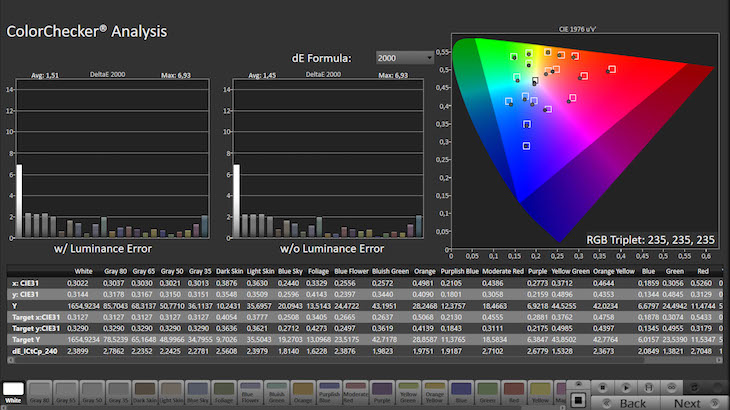Select the Purple patch swatch

[382, 392]
